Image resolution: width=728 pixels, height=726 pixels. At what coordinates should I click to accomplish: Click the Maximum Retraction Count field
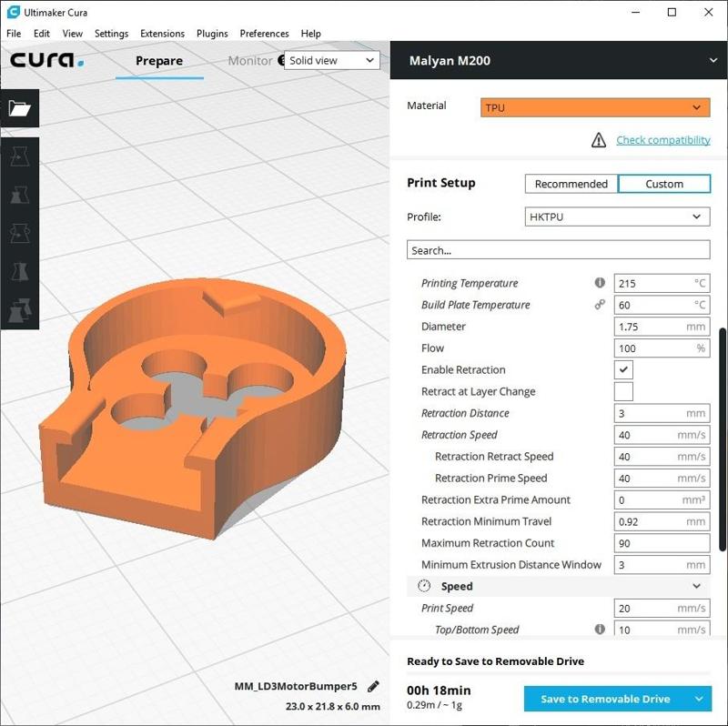click(x=662, y=543)
